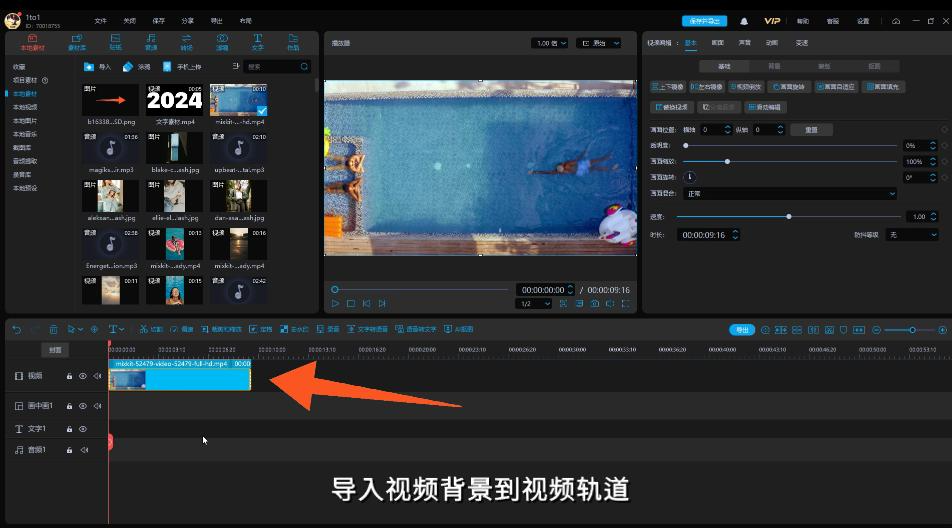Click the search magnifier in the media panel
The image size is (952, 528).
pos(304,67)
